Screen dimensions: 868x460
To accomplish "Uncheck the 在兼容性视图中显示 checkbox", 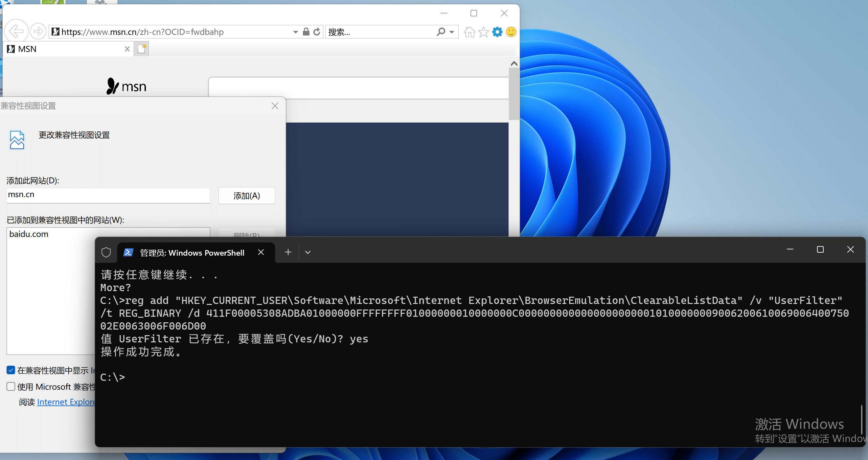I will 11,370.
